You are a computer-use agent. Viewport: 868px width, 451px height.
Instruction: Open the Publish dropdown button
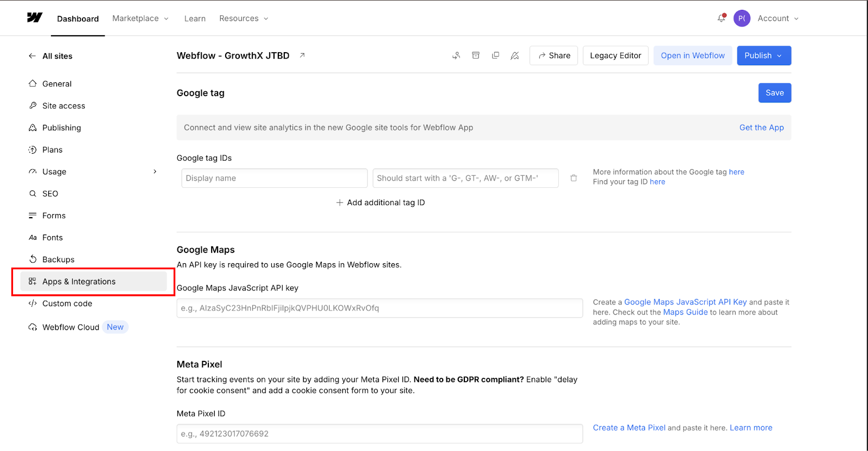[764, 55]
